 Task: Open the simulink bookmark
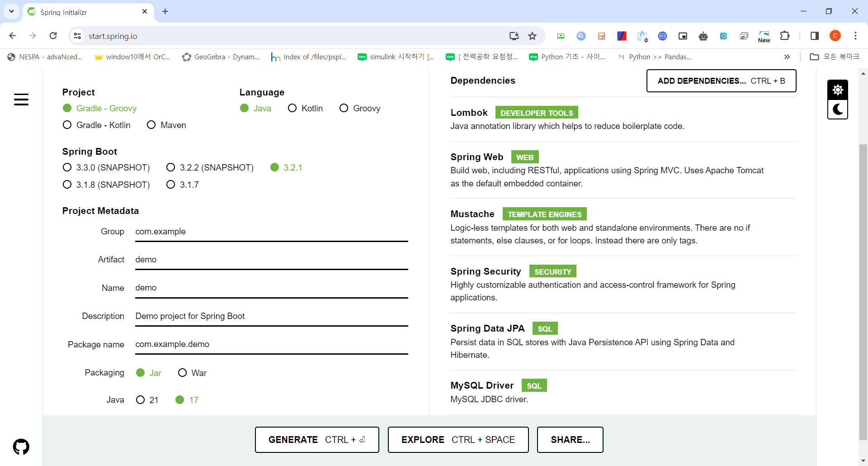pyautogui.click(x=396, y=57)
